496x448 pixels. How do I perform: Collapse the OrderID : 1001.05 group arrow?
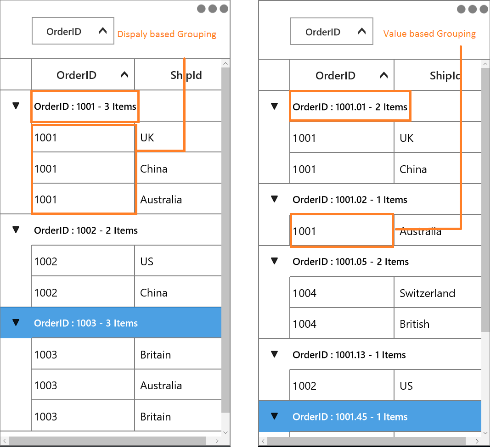(275, 261)
